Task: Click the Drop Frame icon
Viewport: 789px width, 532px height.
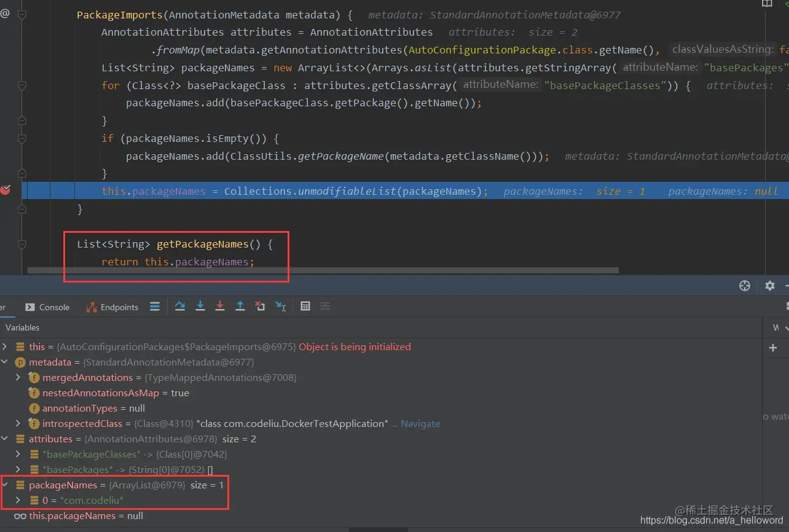Action: click(x=260, y=306)
